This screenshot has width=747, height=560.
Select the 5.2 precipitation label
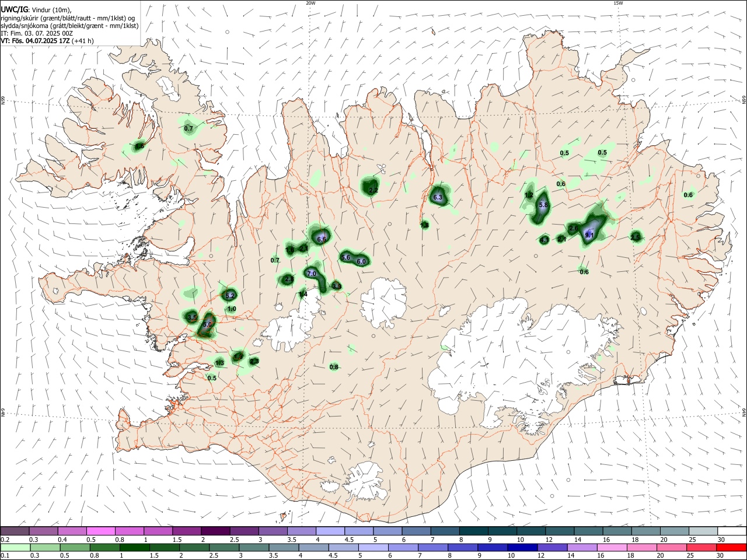pyautogui.click(x=230, y=296)
